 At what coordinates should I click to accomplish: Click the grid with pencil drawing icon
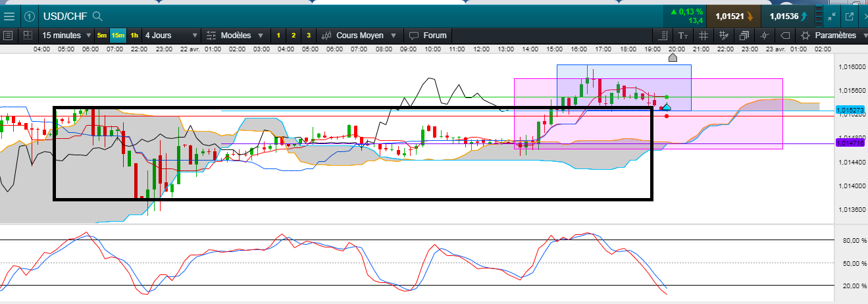724,36
